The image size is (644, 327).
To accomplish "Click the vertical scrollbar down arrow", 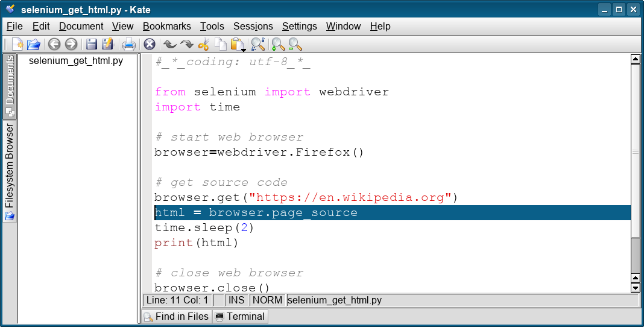I will pyautogui.click(x=636, y=288).
